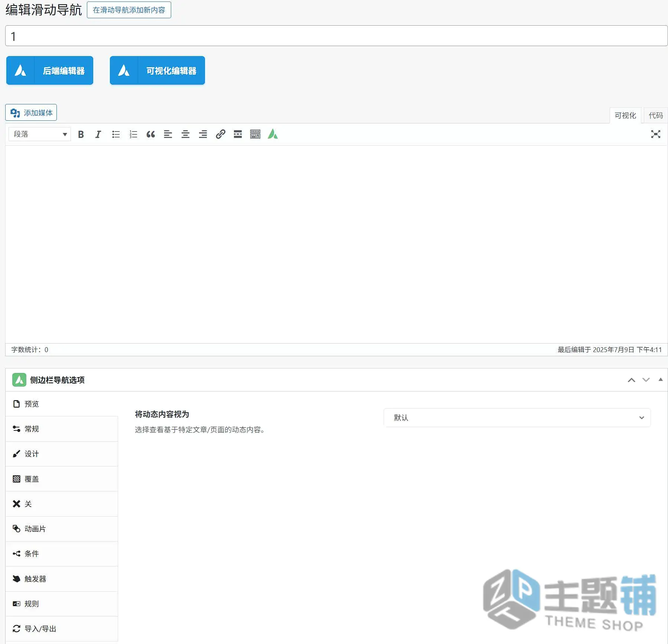Focus the title input field containing 1
Image resolution: width=668 pixels, height=644 pixels.
click(336, 36)
